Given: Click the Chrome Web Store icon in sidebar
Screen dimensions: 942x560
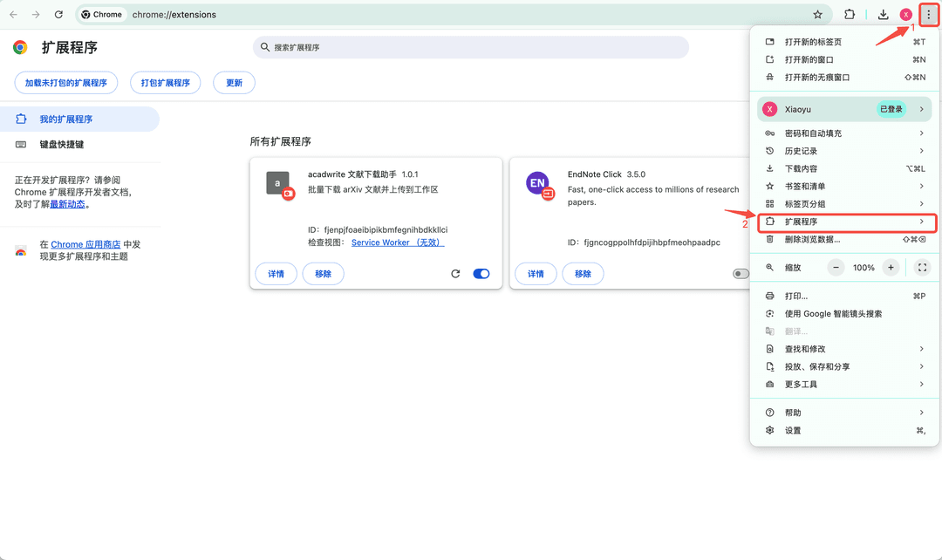Looking at the screenshot, I should pyautogui.click(x=21, y=250).
